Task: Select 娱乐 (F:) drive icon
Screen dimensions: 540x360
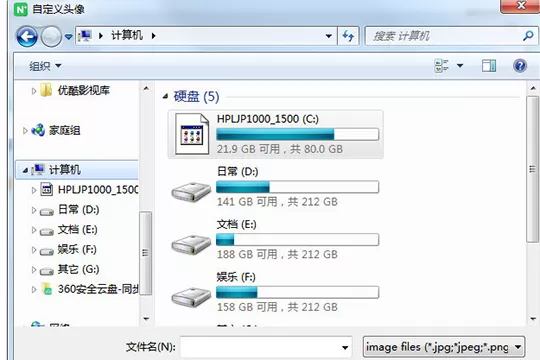Action: [x=191, y=297]
